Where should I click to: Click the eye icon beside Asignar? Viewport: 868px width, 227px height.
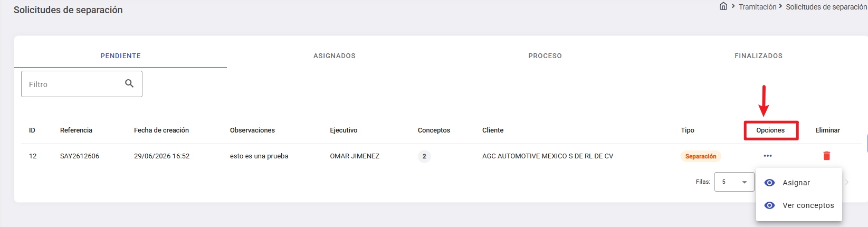[770, 183]
